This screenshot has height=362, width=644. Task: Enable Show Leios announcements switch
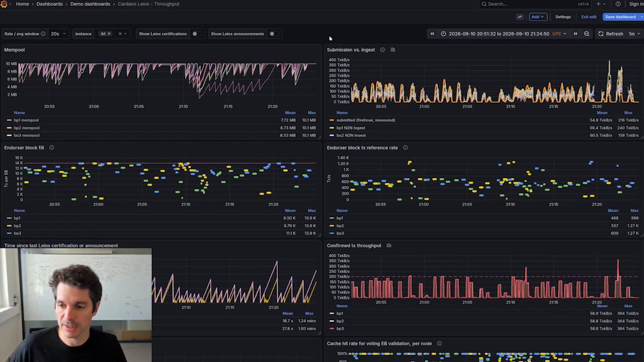(274, 34)
